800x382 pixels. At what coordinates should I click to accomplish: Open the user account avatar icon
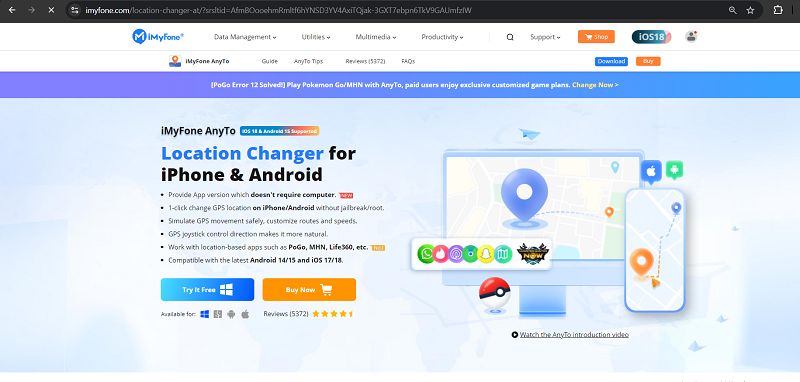tap(691, 36)
